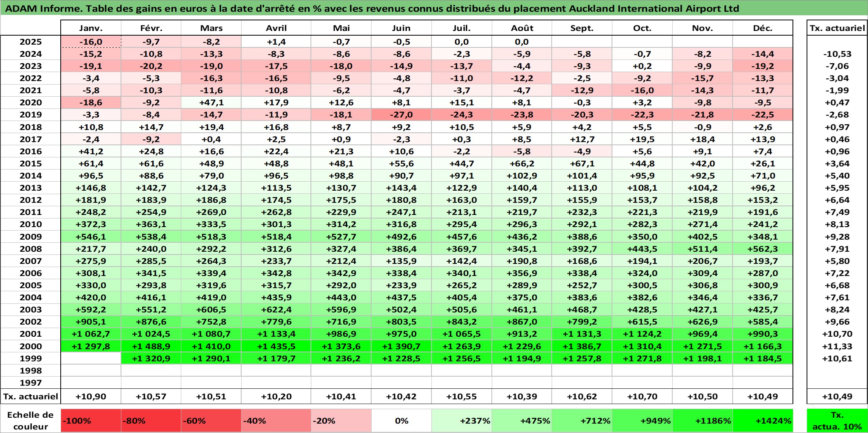
Task: Click the -60% color swatch
Action: (211, 421)
